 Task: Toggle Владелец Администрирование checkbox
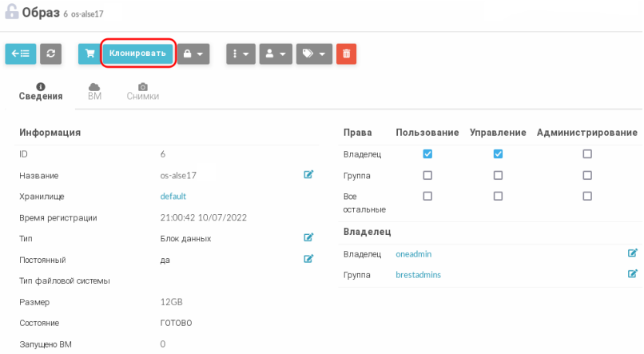coord(587,154)
